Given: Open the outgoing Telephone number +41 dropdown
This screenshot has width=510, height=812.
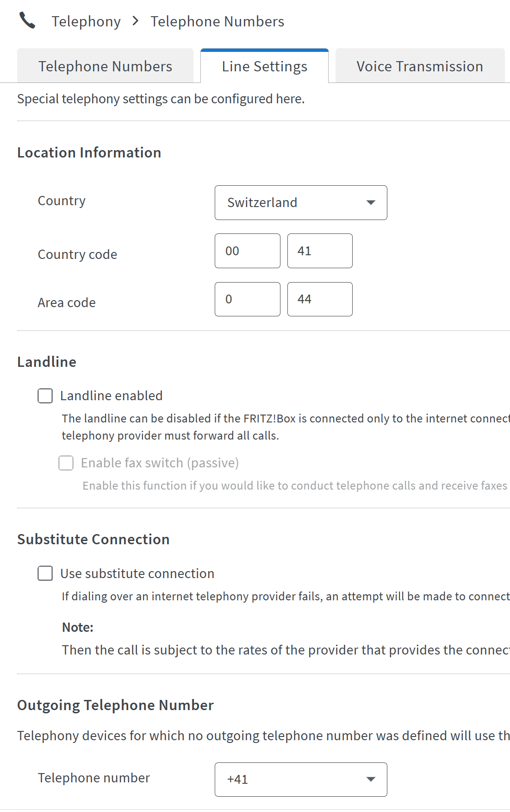Looking at the screenshot, I should coord(300,779).
